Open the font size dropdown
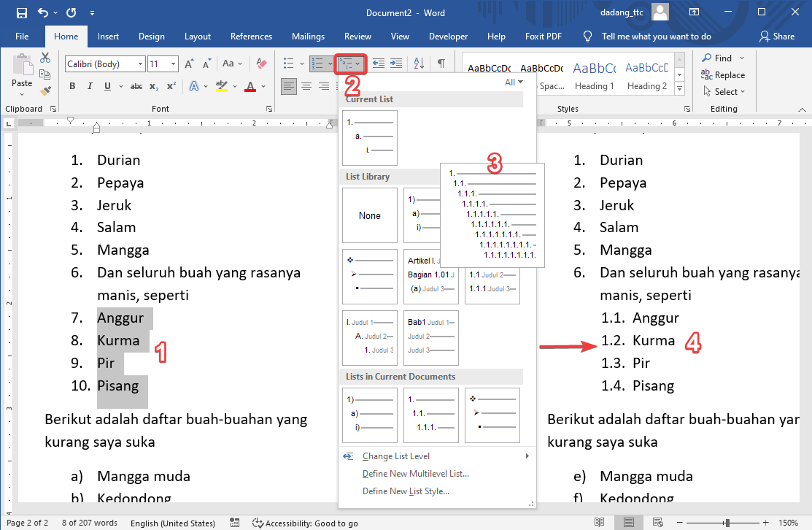 pyautogui.click(x=174, y=64)
